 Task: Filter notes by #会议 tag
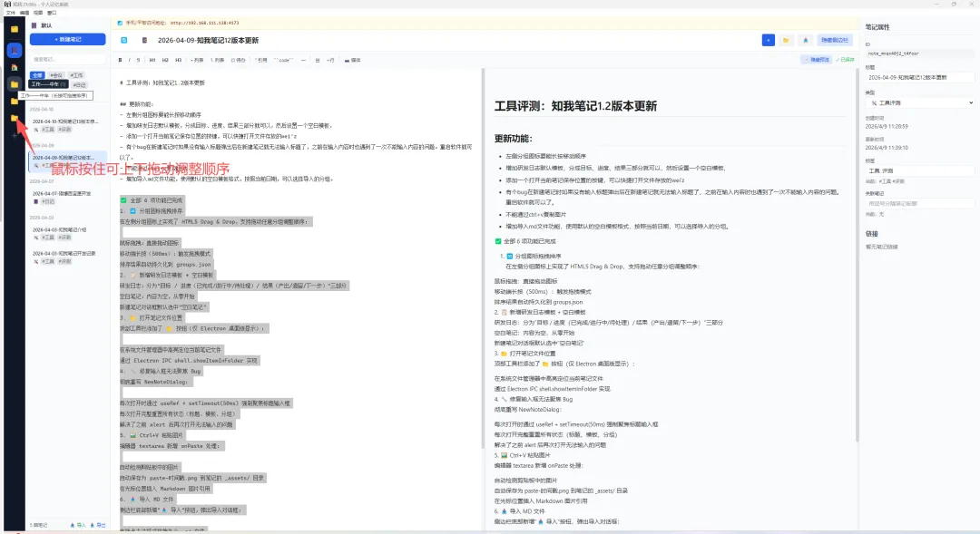coord(56,75)
